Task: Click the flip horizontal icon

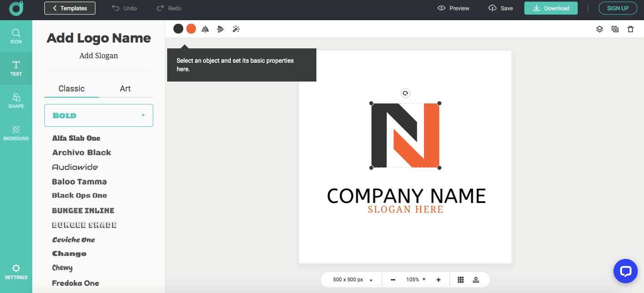Action: [205, 29]
